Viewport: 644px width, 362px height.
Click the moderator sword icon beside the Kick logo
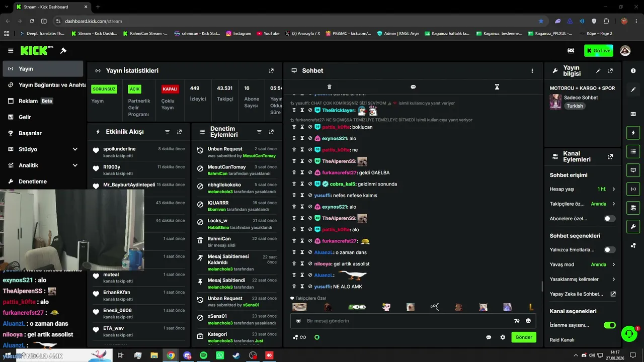(x=63, y=51)
